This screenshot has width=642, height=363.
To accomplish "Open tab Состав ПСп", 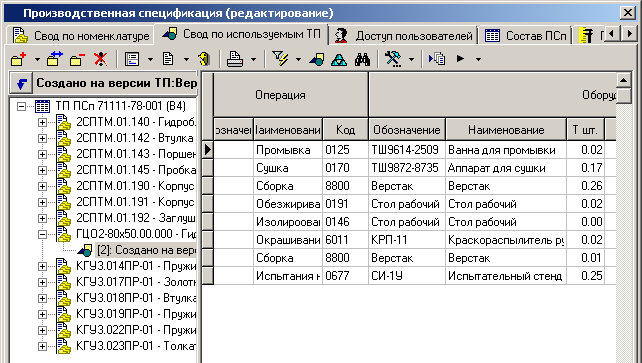I will [526, 36].
